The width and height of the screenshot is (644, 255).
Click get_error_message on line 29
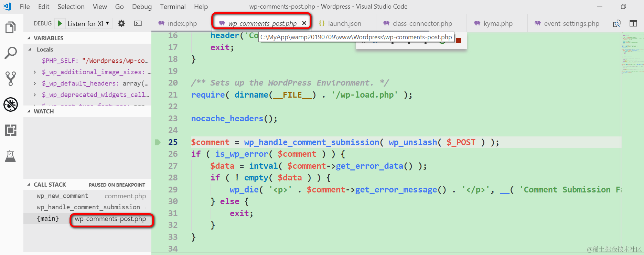coord(396,190)
